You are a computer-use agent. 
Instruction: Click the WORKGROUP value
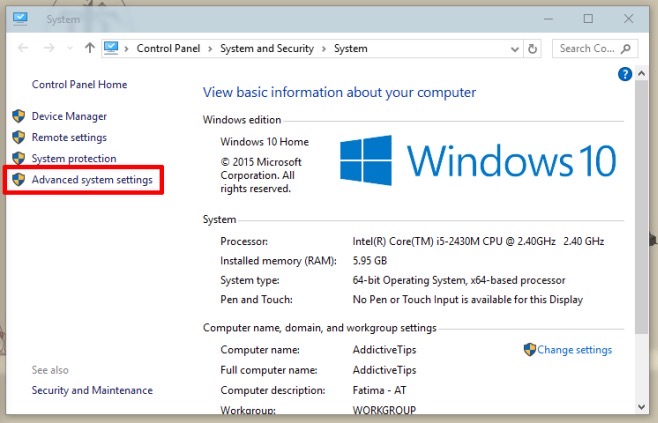384,410
